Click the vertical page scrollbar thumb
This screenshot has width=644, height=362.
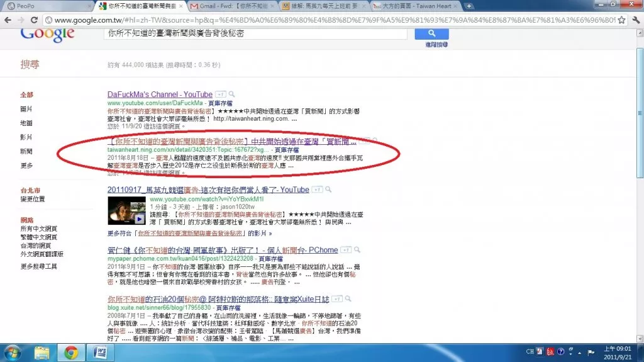[x=640, y=113]
